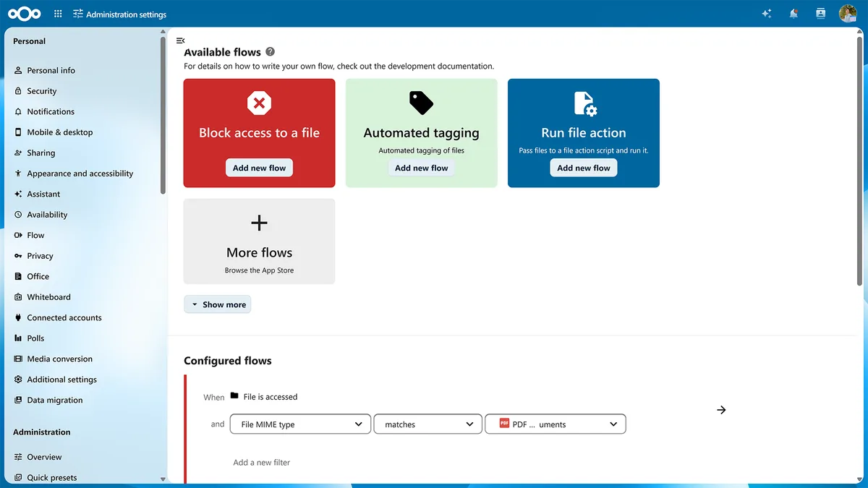
Task: Click the Personal section heading in sidebar
Action: [29, 41]
